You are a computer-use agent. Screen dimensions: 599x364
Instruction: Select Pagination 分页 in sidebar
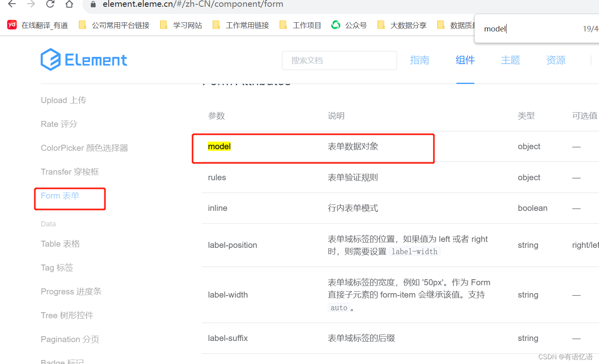pos(70,339)
